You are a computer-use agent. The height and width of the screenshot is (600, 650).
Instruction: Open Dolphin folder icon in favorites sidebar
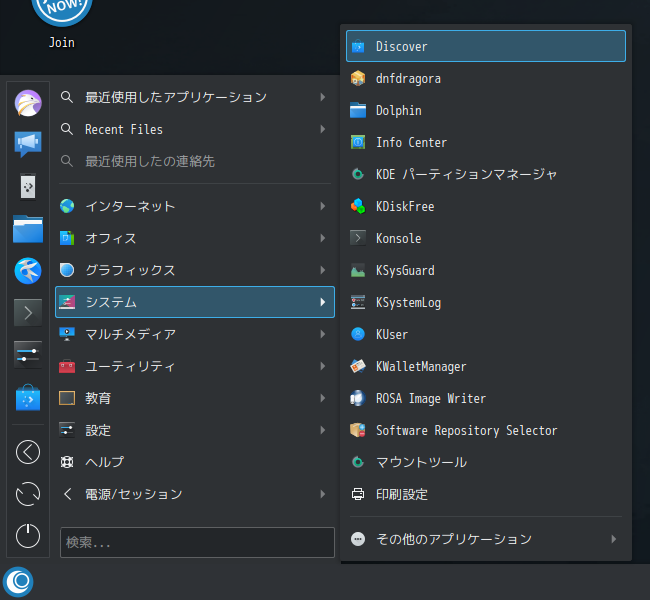click(28, 228)
